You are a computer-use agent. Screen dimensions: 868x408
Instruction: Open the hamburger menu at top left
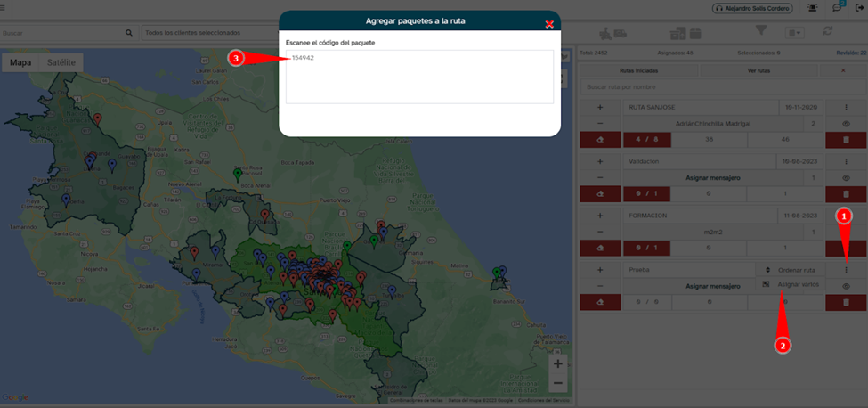[2, 8]
